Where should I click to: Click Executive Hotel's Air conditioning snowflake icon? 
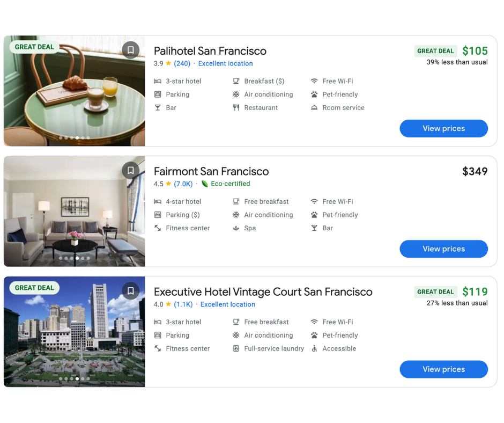point(236,335)
